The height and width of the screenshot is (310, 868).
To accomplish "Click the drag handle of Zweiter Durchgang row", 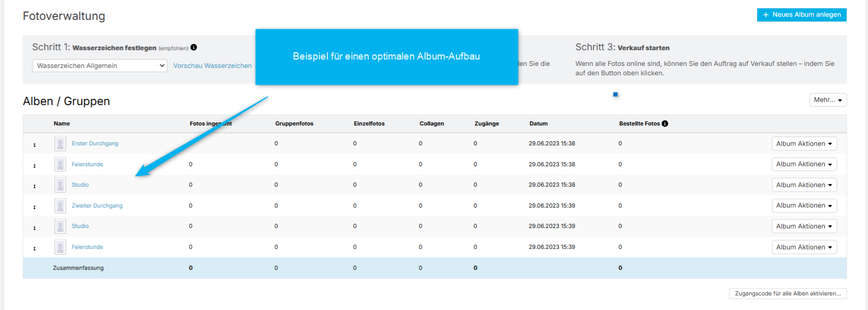I will tap(34, 207).
